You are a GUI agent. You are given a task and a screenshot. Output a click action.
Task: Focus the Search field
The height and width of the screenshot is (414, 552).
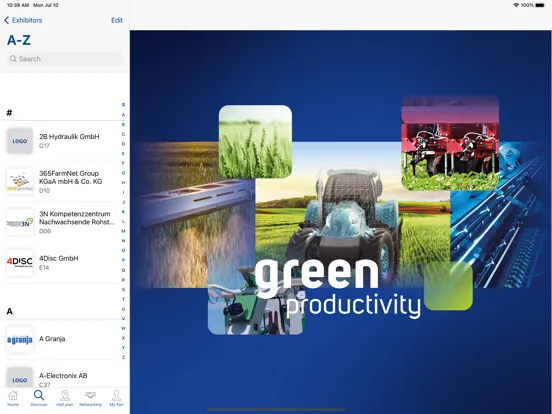coord(65,59)
